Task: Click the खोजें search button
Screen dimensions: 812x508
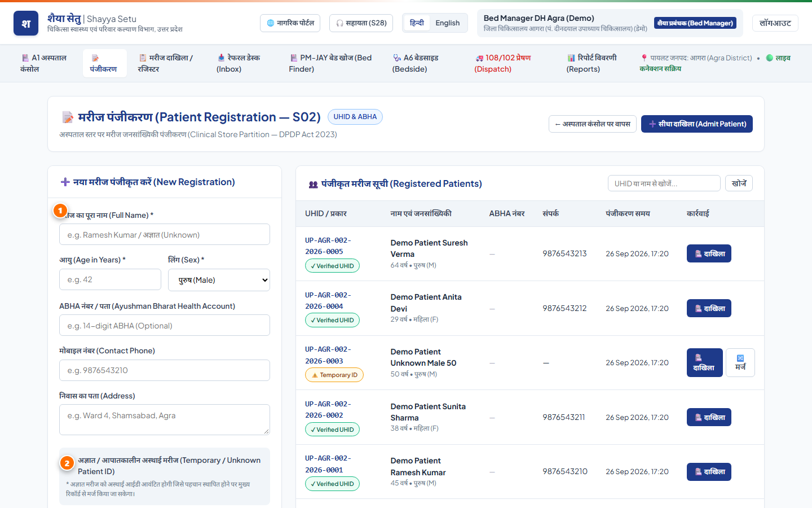Action: click(739, 183)
